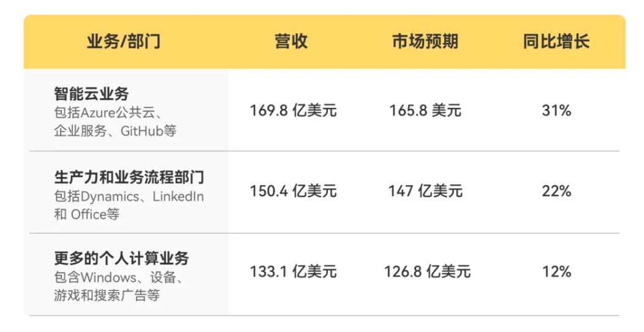Click the 游戏和搜索广告等 text line

[x=107, y=295]
